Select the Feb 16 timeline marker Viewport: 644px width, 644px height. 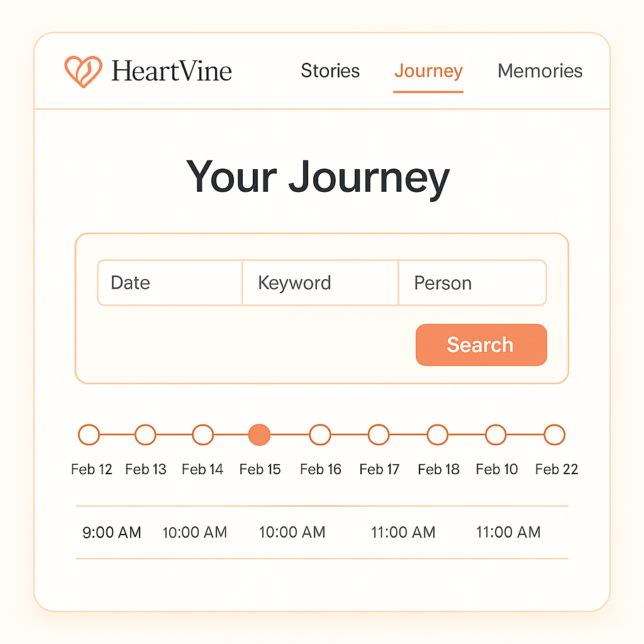coord(320,434)
